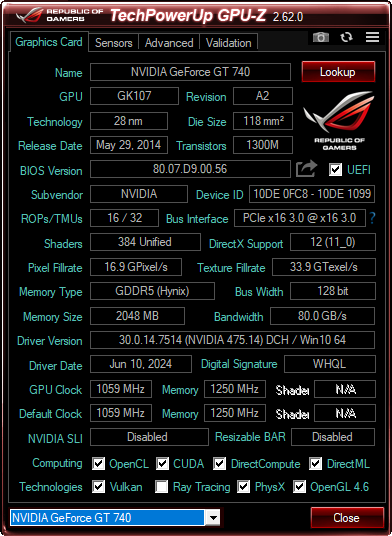
Task: Click the NVIDIA SLI value Disabled
Action: (x=149, y=437)
